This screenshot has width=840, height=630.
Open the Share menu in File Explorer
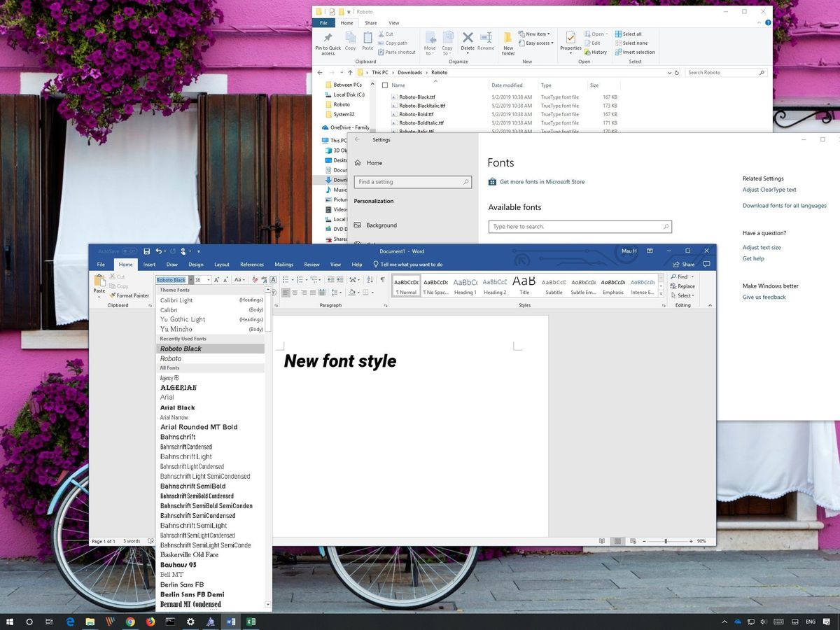pos(370,22)
